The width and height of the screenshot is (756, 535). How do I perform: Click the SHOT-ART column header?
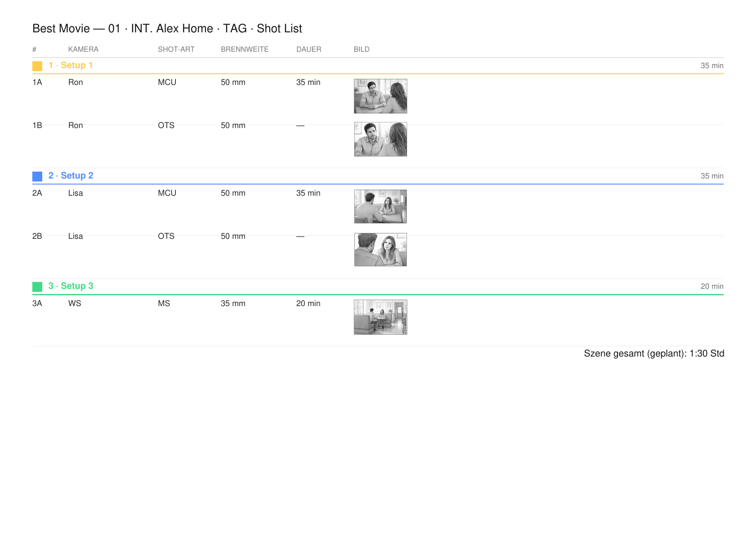point(176,49)
